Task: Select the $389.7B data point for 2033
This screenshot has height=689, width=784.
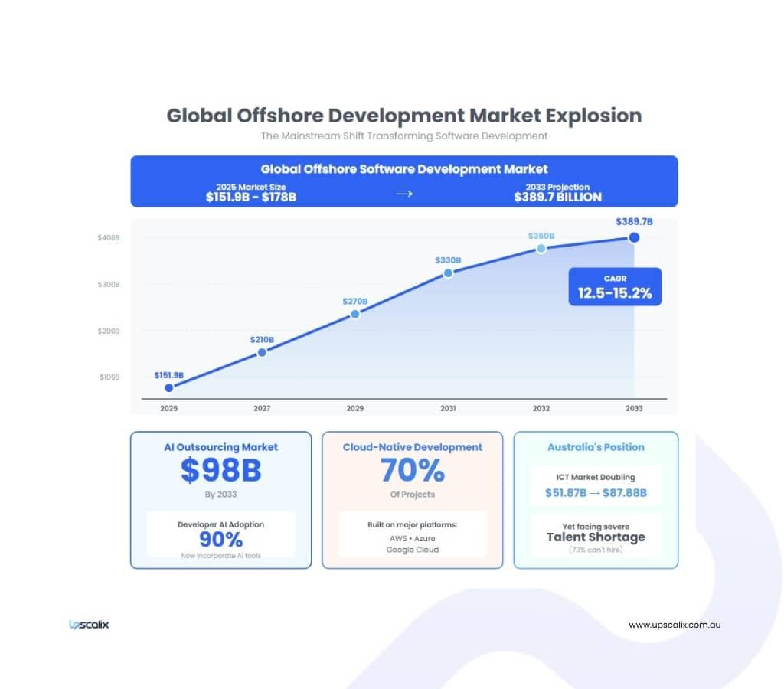Action: pos(634,237)
